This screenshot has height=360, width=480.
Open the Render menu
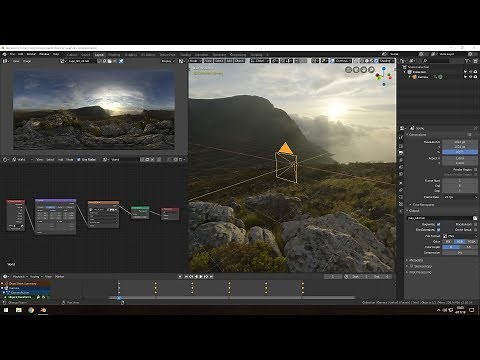[x=31, y=54]
